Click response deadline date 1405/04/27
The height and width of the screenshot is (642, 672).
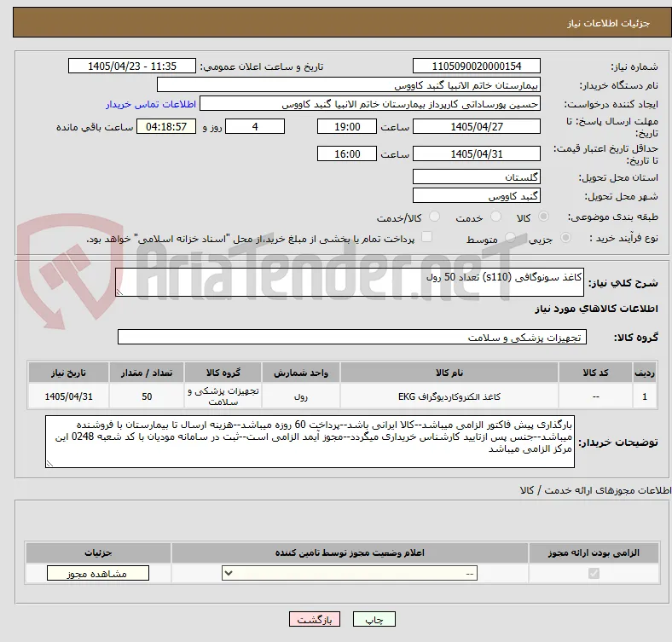click(x=476, y=126)
